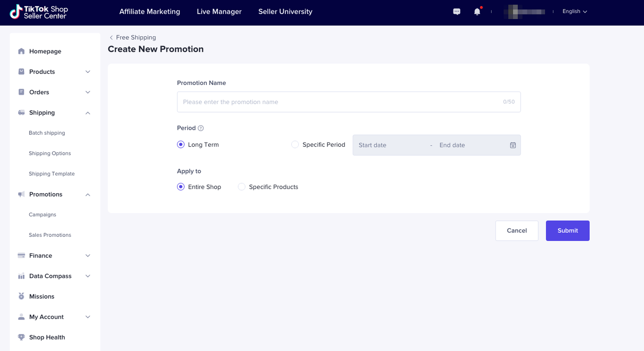Open the chat messages icon
Viewport: 644px width, 351px height.
(456, 12)
